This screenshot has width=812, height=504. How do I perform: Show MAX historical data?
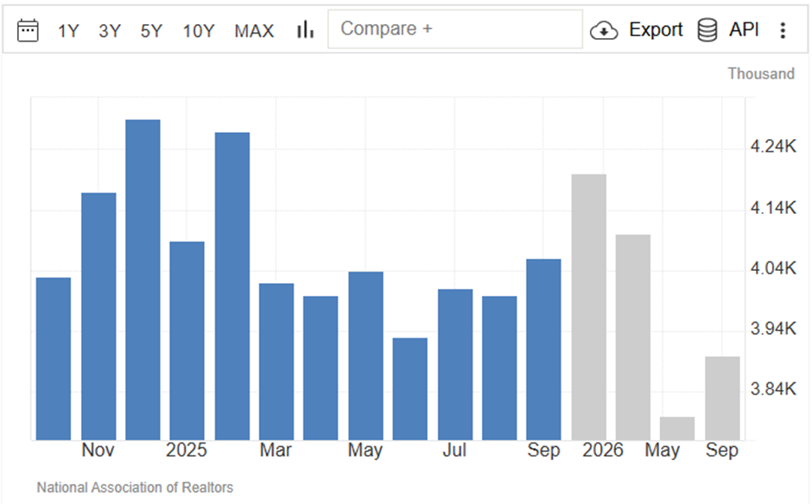tap(254, 31)
